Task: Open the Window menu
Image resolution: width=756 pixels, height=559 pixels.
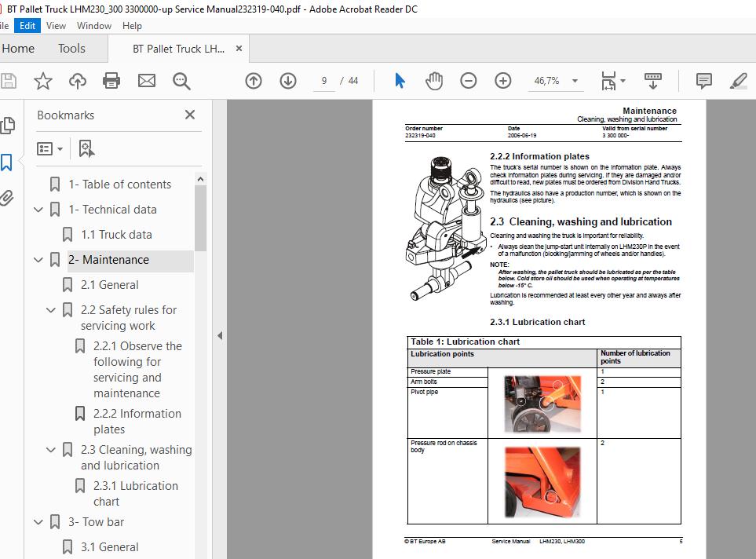Action: click(94, 26)
